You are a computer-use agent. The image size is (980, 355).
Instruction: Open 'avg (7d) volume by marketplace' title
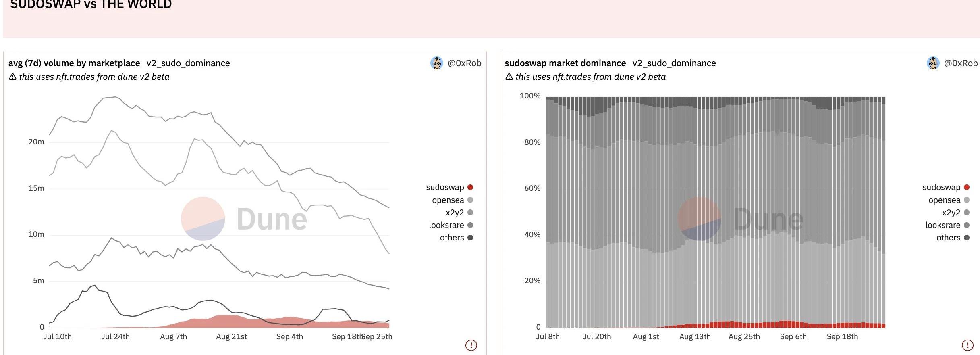click(x=74, y=63)
